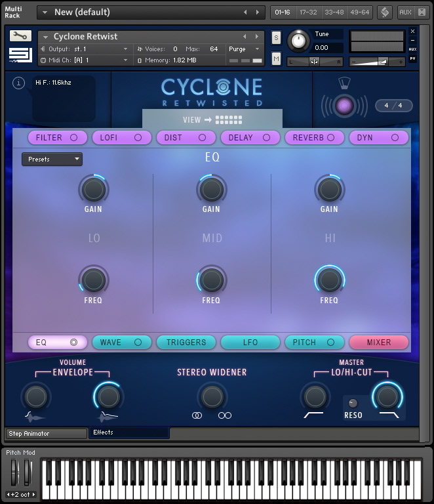
Task: Open the Cyclone Retwist instrument dropdown arrow
Action: click(x=46, y=37)
